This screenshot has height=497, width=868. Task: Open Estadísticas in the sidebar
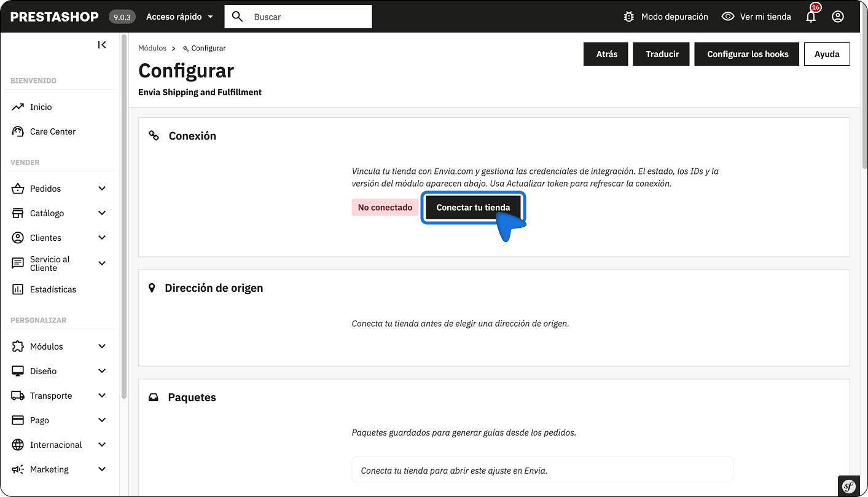(53, 289)
